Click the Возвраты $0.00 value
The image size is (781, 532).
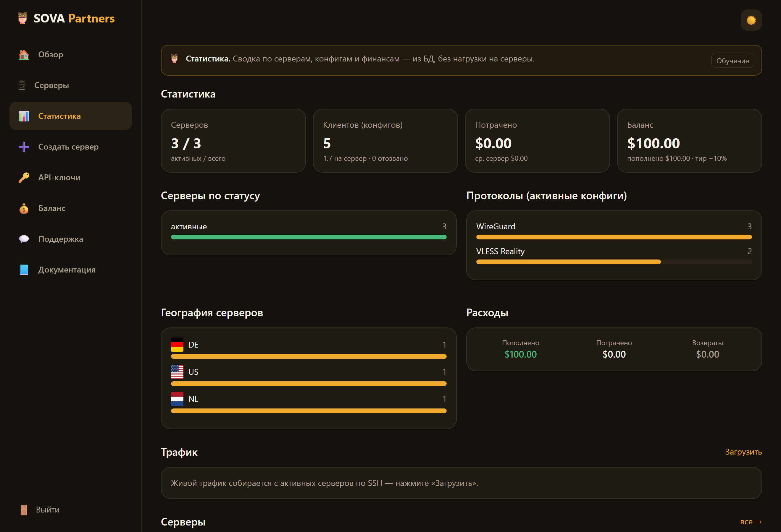pos(707,354)
